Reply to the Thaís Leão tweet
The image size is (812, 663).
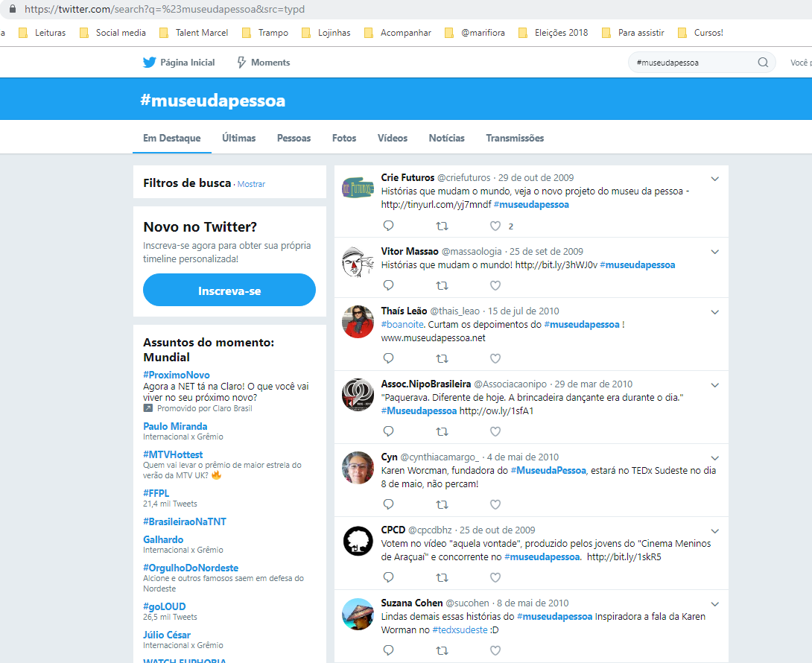pos(388,358)
